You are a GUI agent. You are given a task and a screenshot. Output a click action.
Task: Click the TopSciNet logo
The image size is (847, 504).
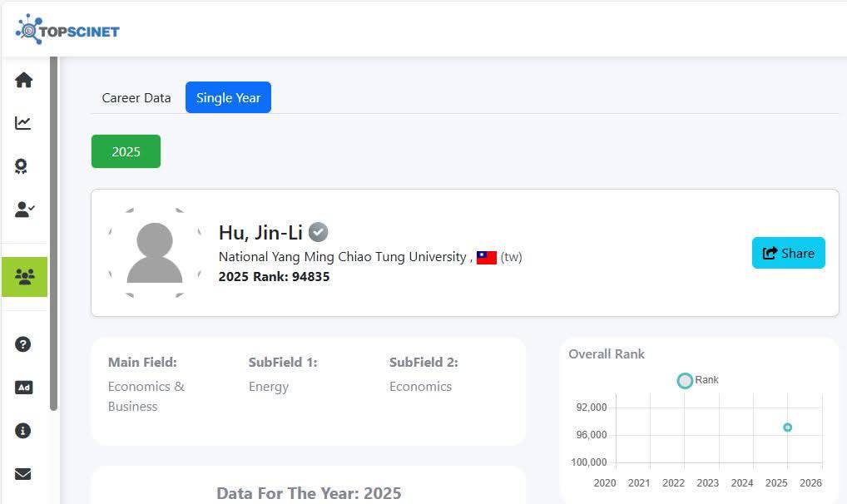point(67,30)
